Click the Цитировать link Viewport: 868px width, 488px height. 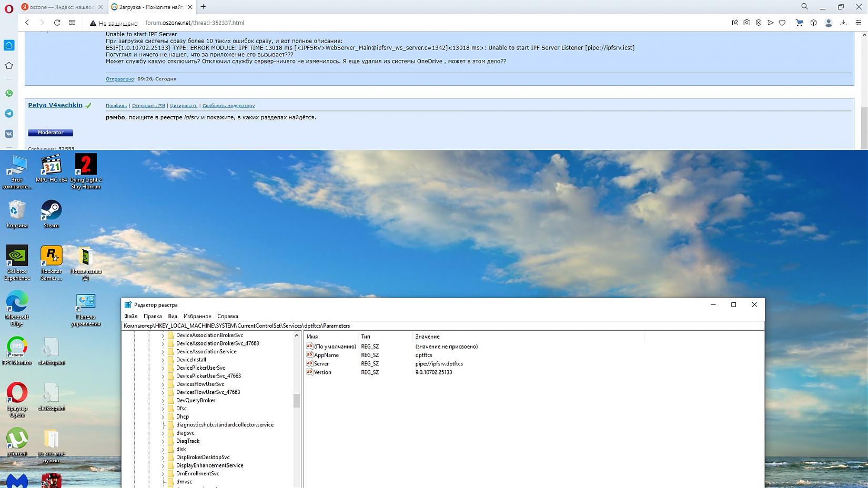pyautogui.click(x=184, y=106)
